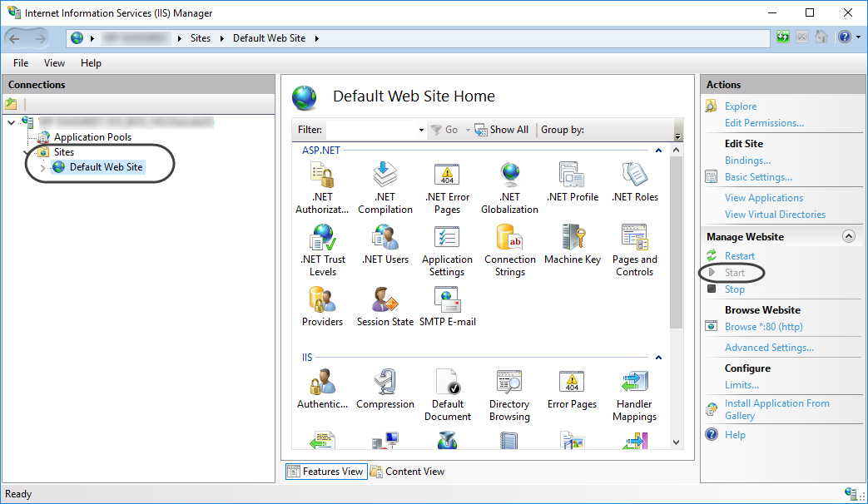
Task: Expand the Default Web Site tree node
Action: click(43, 167)
